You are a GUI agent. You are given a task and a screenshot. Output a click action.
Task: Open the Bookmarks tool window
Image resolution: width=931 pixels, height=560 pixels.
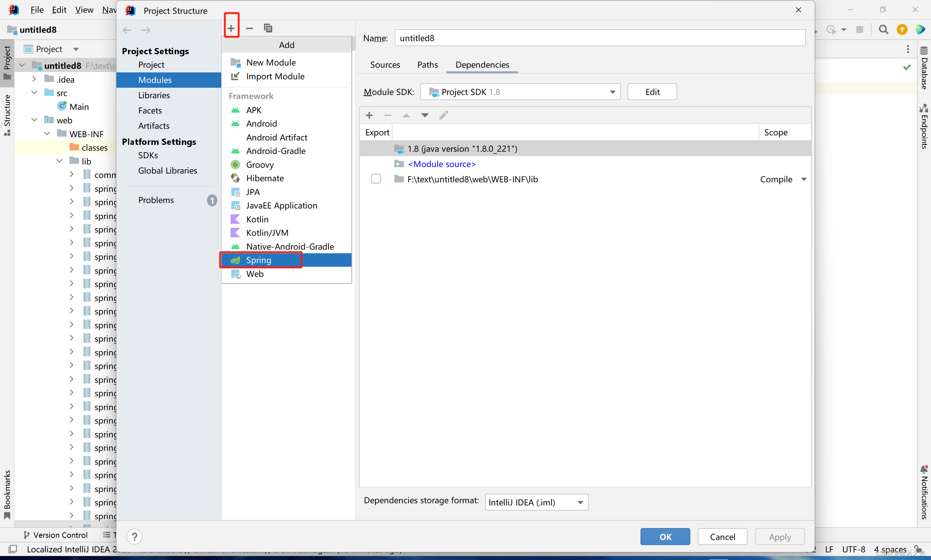(7, 495)
